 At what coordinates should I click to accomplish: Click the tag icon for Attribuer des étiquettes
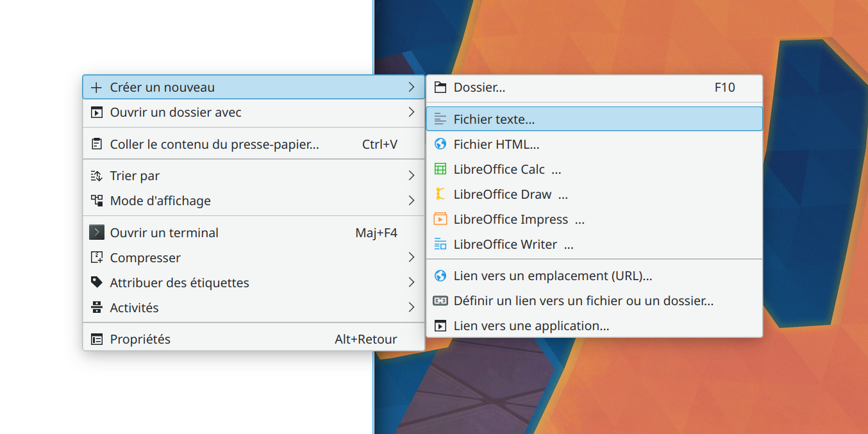[96, 283]
